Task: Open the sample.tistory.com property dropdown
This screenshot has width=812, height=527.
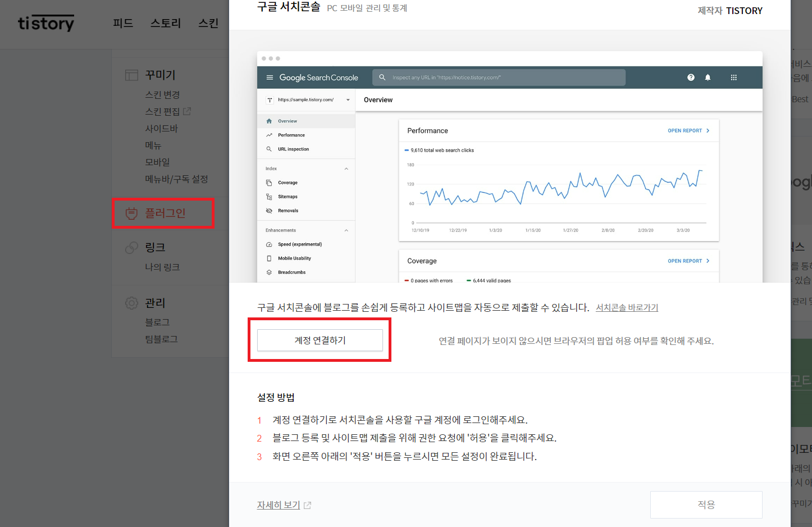Action: pos(308,100)
